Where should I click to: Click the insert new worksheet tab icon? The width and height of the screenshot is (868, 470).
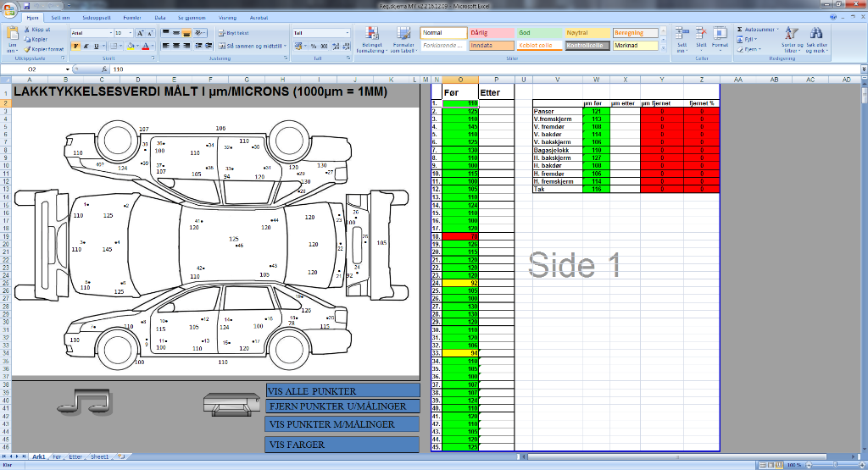click(x=121, y=456)
